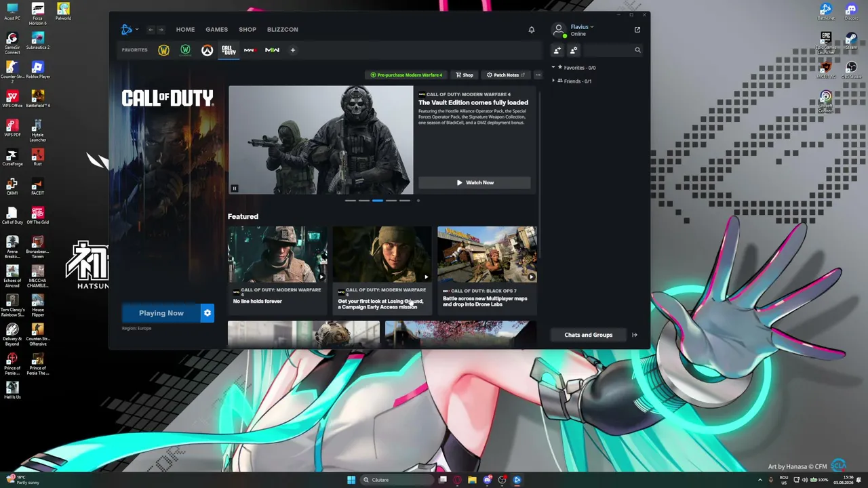
Task: Click the Add a Friend icon
Action: 557,50
